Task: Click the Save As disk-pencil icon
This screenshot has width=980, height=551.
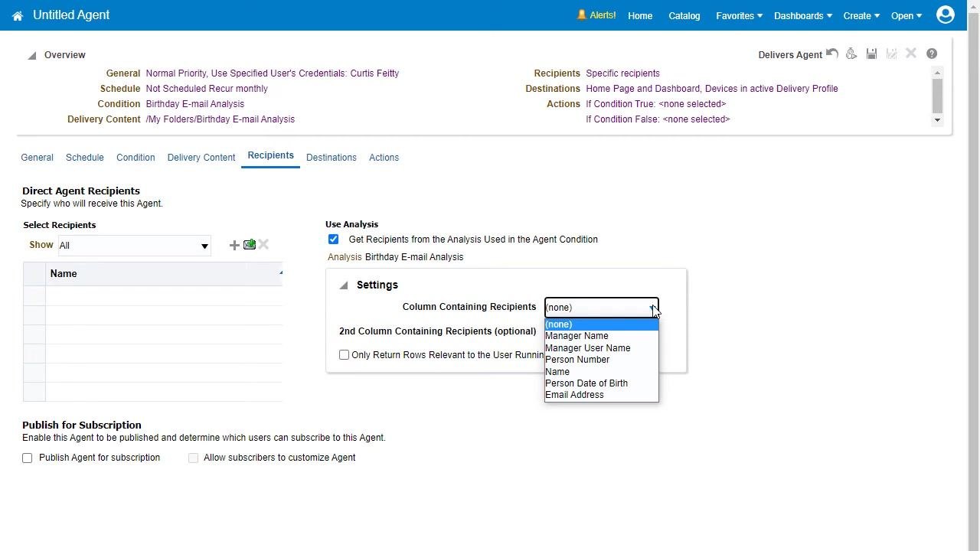Action: [x=891, y=54]
